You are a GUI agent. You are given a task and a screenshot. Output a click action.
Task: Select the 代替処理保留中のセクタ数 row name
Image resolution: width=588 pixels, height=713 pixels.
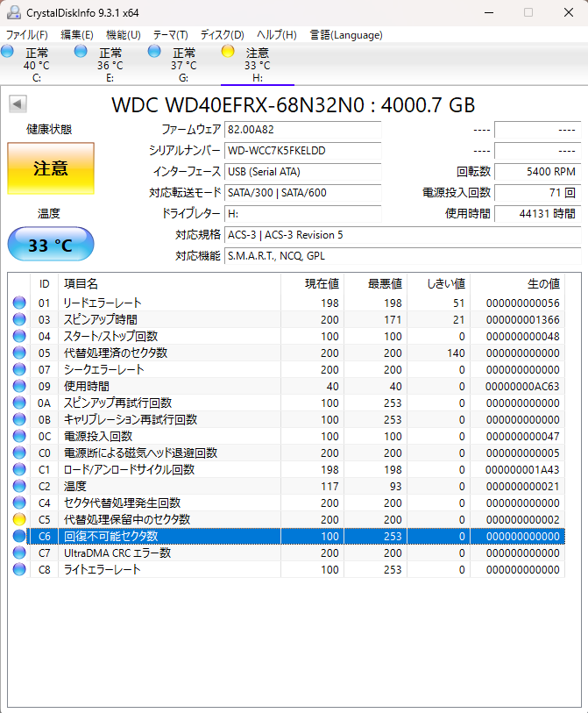127,519
